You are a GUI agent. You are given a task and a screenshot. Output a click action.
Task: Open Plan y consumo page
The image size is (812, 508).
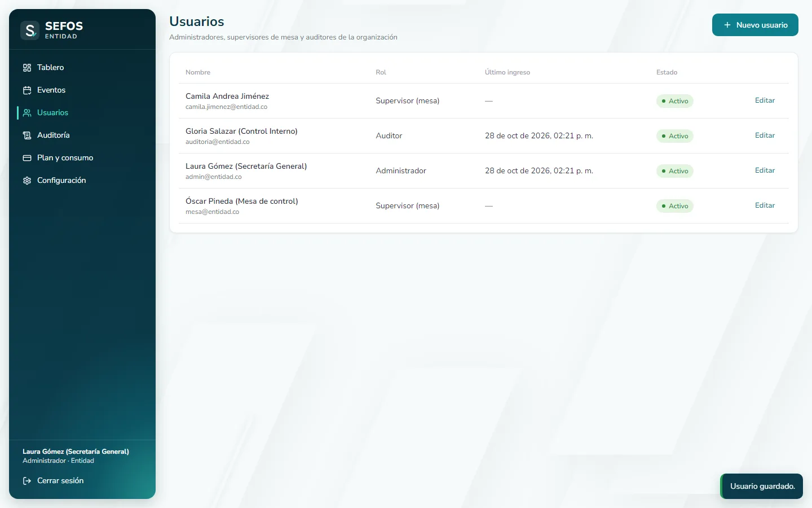pyautogui.click(x=82, y=157)
